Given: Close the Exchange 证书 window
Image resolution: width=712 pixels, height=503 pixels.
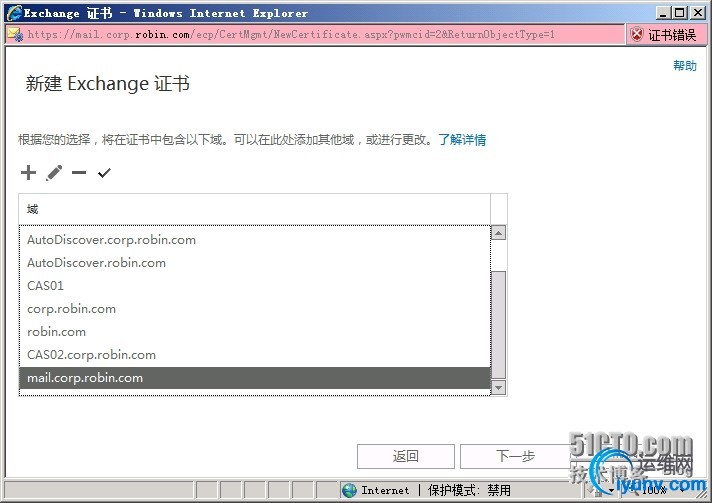Looking at the screenshot, I should coord(697,13).
